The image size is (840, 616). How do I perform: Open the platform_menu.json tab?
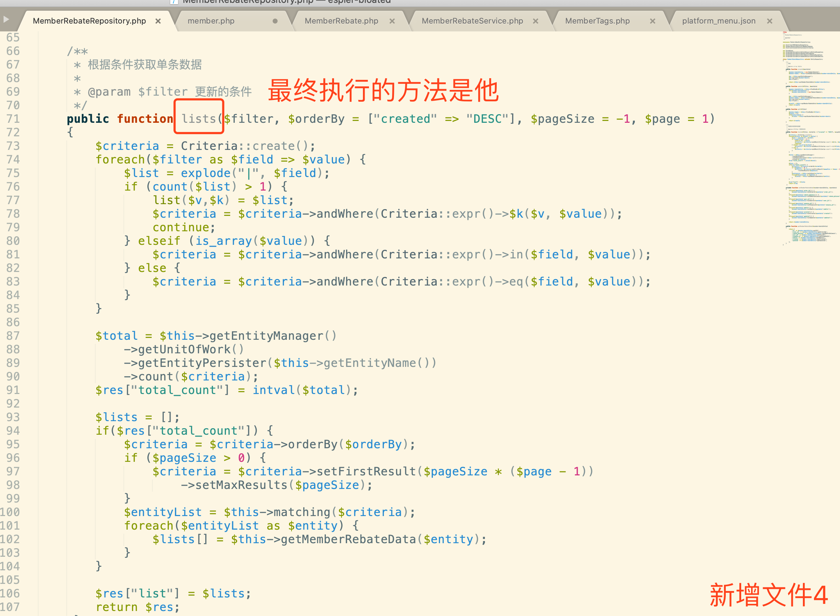(718, 21)
